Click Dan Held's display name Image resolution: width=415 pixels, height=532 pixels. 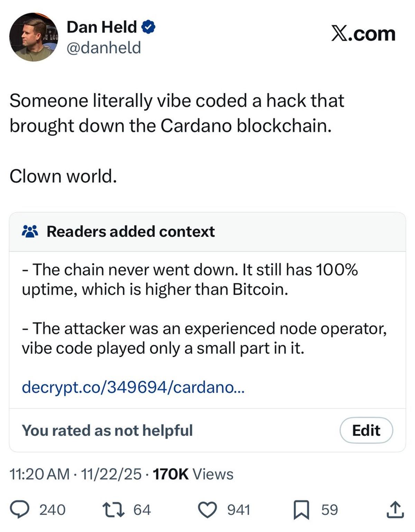pos(102,26)
